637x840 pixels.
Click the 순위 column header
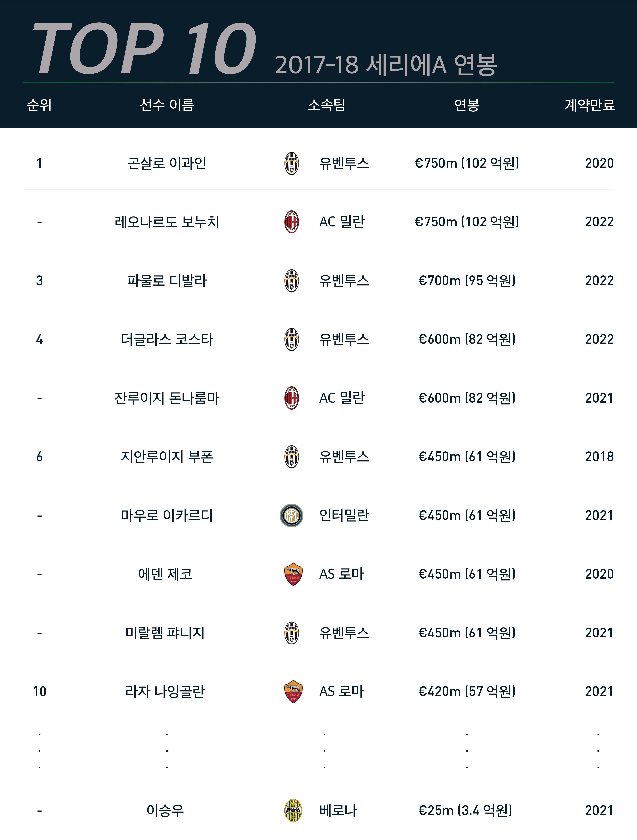(39, 105)
